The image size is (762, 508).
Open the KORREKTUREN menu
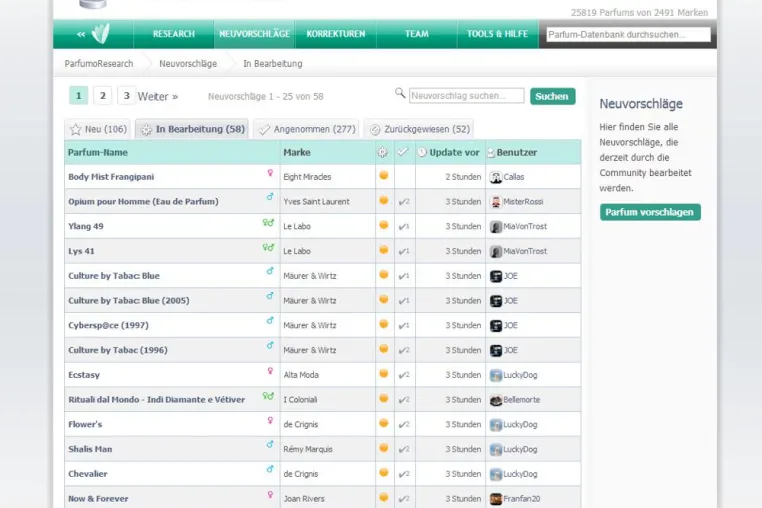(x=335, y=34)
